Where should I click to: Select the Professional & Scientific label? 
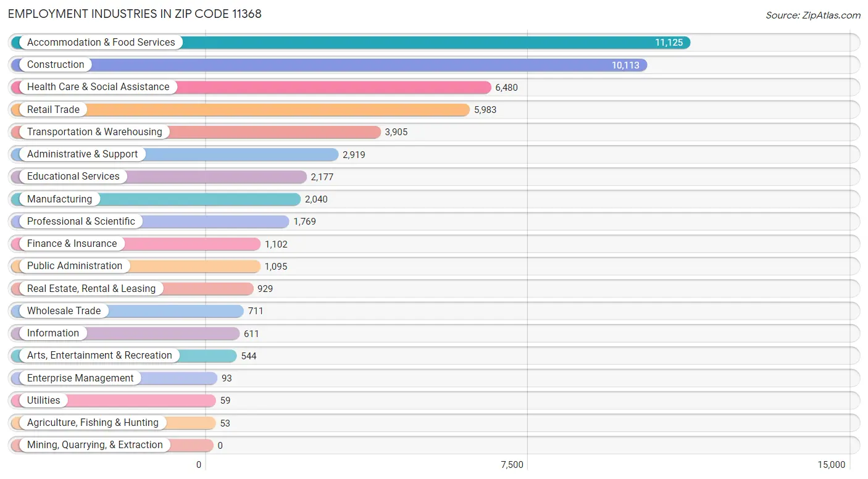coord(81,221)
